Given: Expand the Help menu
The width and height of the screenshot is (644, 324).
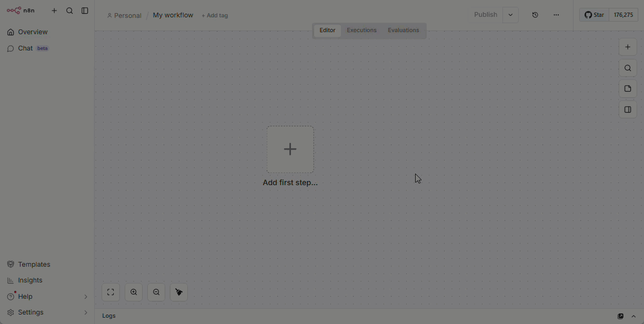Looking at the screenshot, I should coord(47,297).
